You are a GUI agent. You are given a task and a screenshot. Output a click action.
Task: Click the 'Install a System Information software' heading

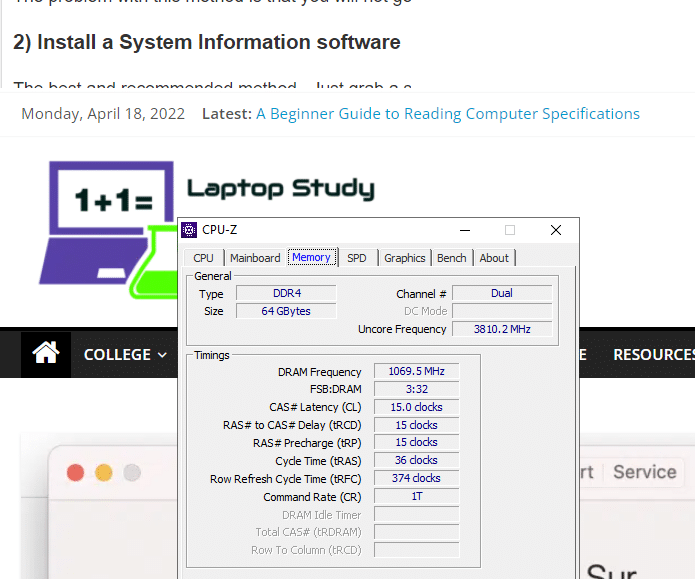pyautogui.click(x=207, y=42)
